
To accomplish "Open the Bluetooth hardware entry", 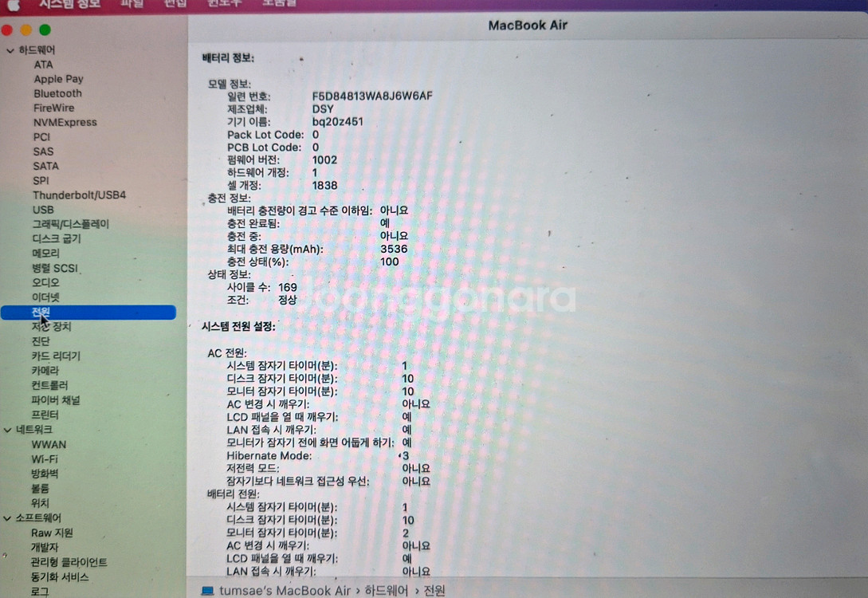I will (x=57, y=93).
